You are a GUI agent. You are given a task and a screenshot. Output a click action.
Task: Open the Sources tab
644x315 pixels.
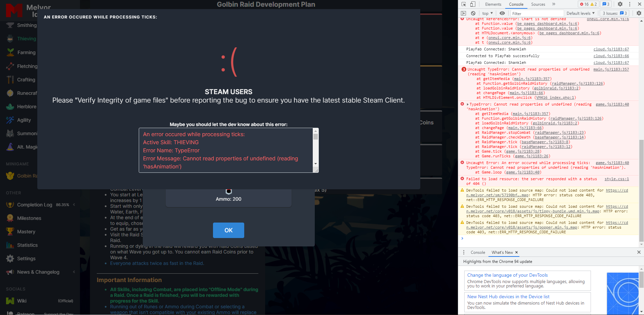tap(538, 4)
